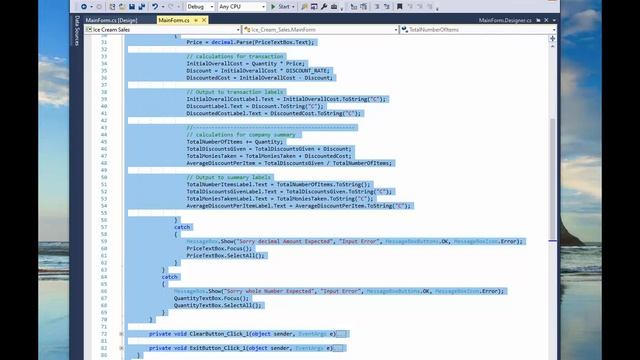Expand the collapsed ClearButton_Click_1 method

tap(121, 334)
